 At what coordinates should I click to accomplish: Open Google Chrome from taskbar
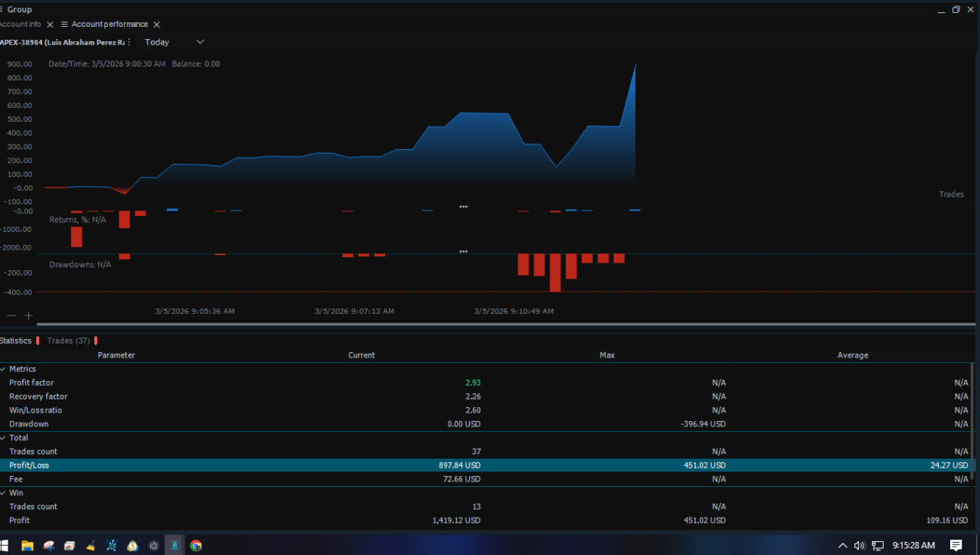196,545
